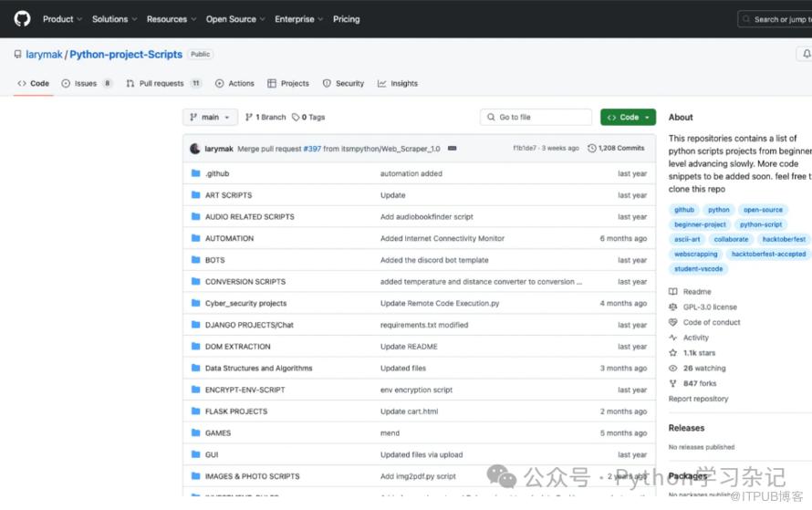812x510 pixels.
Task: Click the Go to file search field
Action: (536, 118)
